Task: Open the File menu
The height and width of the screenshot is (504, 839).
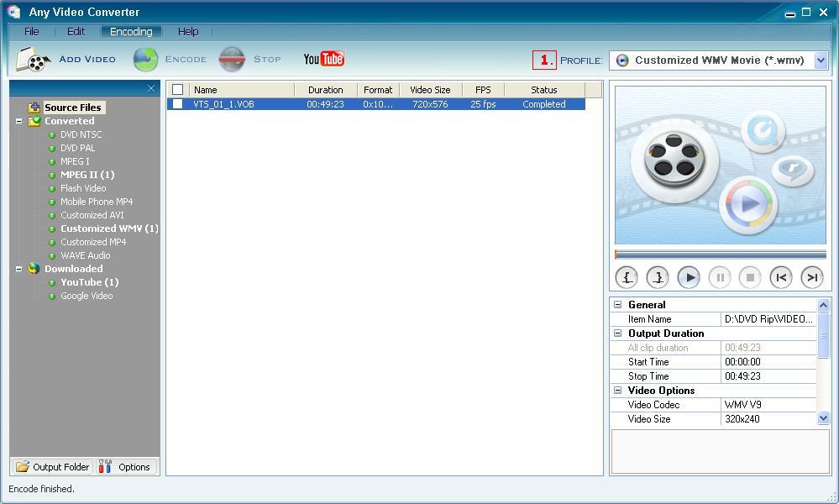Action: pyautogui.click(x=32, y=32)
